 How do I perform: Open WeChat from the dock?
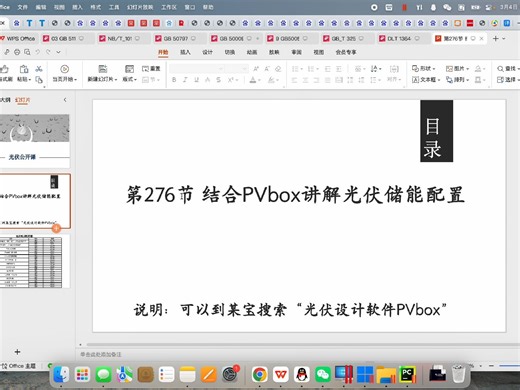[x=323, y=374]
